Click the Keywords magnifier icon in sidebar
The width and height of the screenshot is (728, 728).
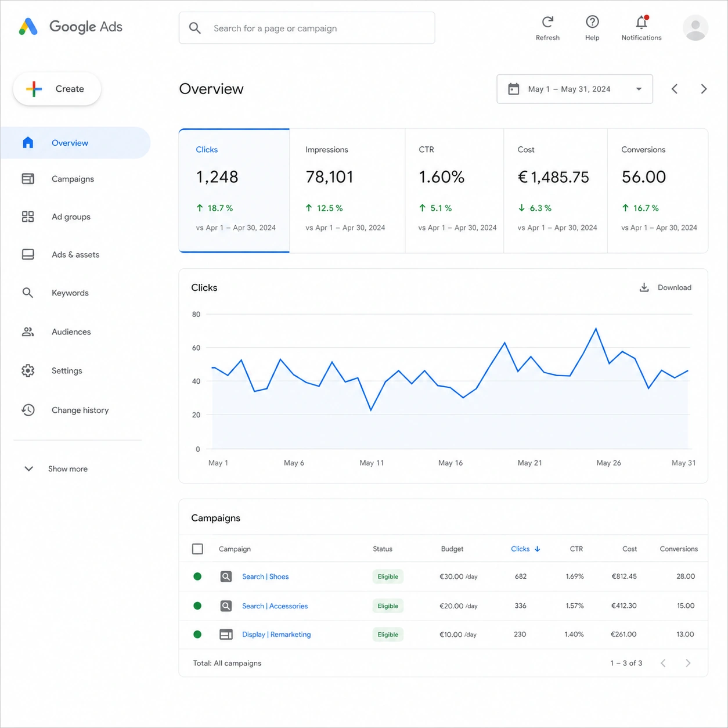28,293
